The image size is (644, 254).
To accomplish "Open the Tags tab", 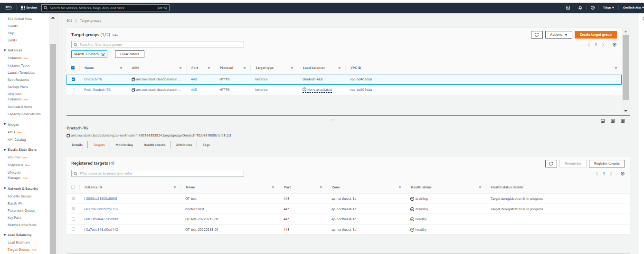I will click(x=206, y=145).
